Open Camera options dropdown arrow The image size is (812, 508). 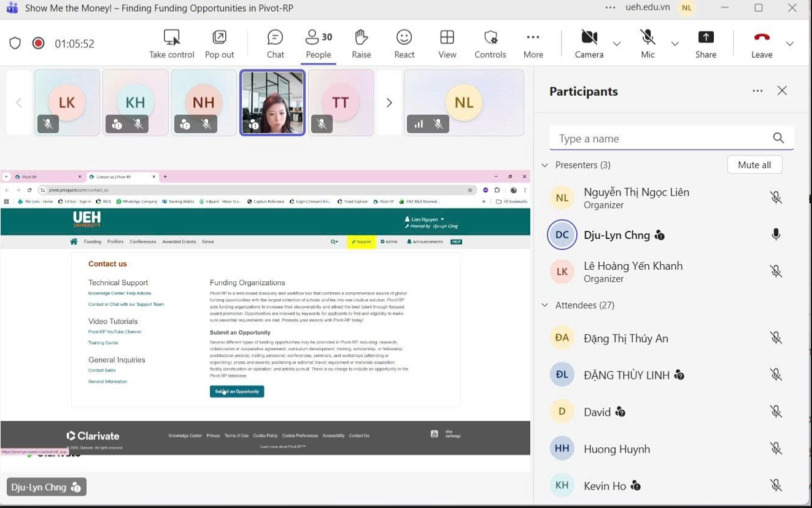(x=617, y=44)
